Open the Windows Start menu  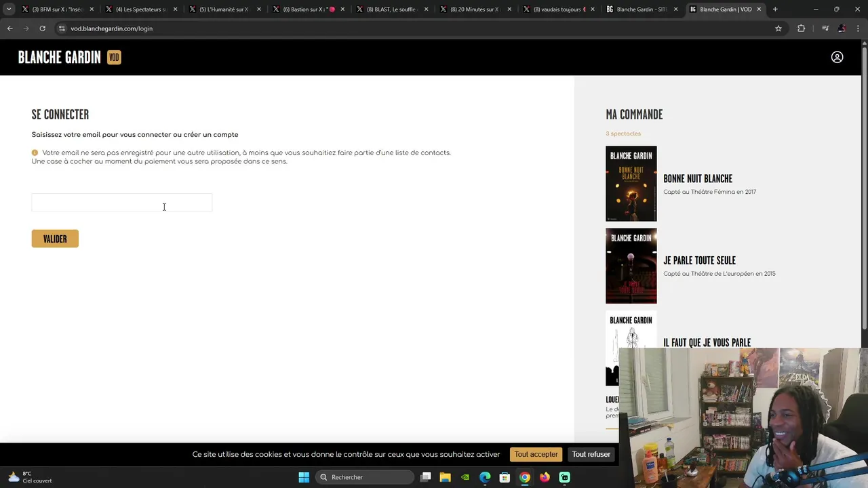tap(304, 477)
